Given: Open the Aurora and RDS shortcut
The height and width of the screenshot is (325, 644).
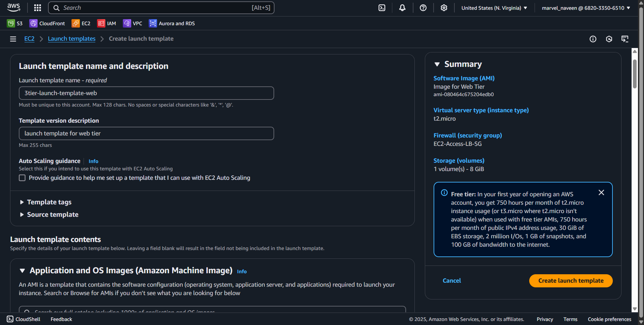Looking at the screenshot, I should coord(172,23).
